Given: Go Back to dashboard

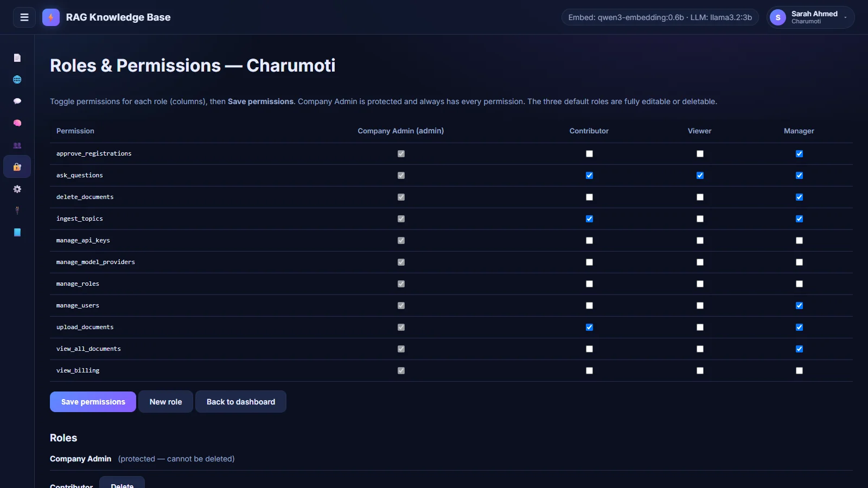Looking at the screenshot, I should (x=241, y=402).
